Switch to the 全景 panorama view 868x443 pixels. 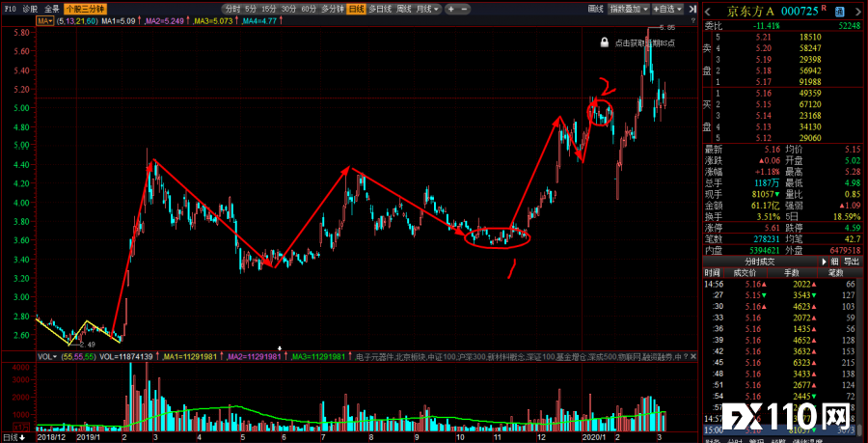point(51,9)
